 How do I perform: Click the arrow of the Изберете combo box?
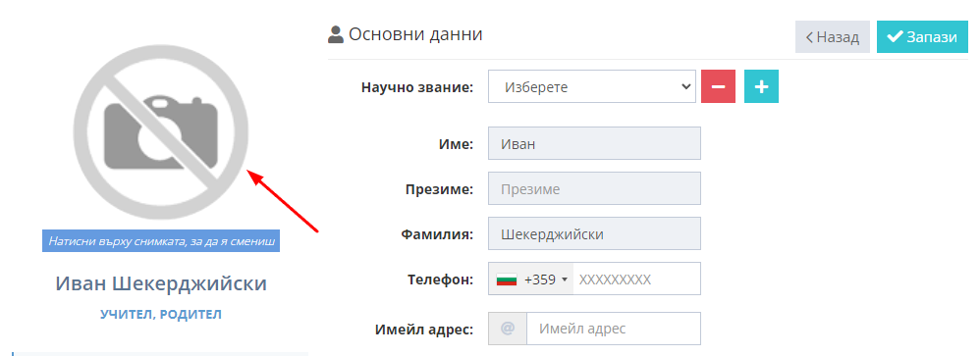[684, 87]
